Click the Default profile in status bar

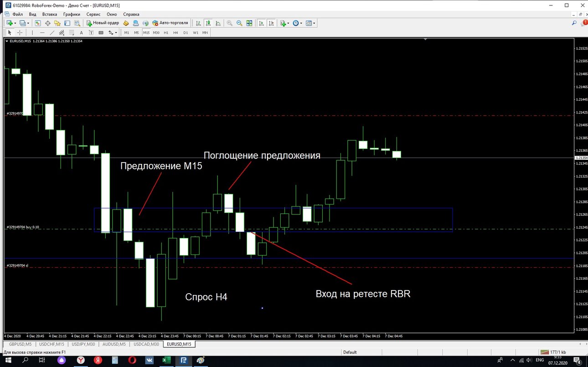click(x=350, y=352)
